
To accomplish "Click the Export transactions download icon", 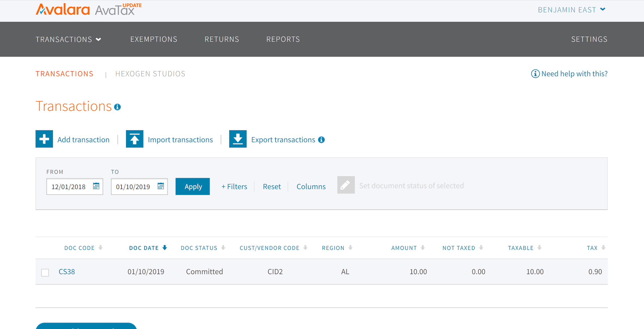I will click(x=238, y=139).
